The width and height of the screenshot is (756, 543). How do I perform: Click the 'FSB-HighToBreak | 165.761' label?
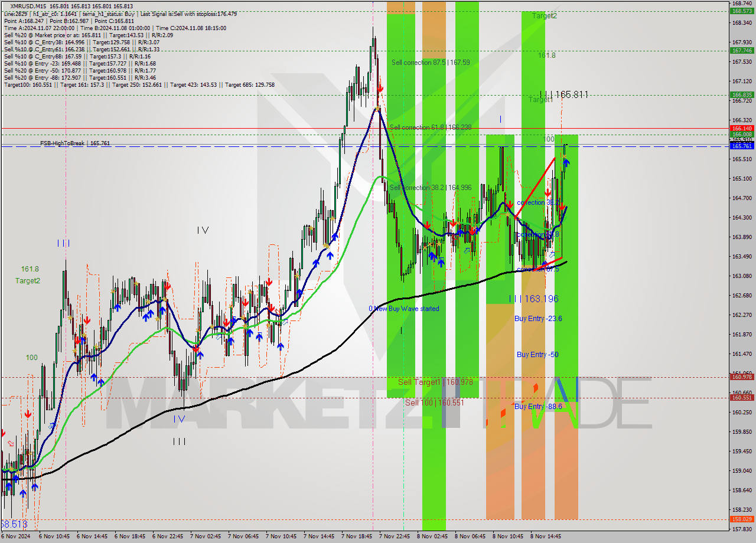(x=75, y=143)
